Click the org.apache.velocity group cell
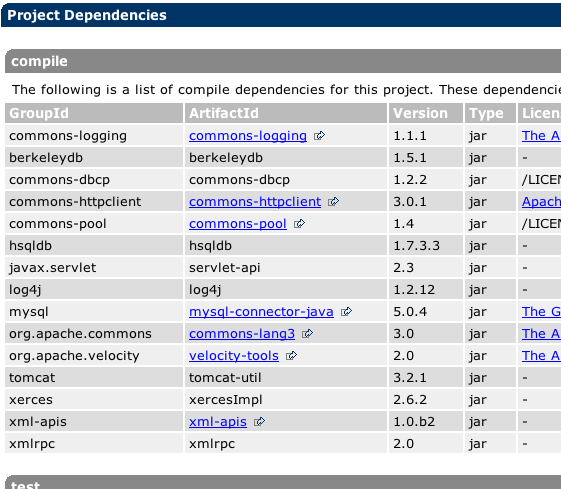Screen dimensions: 561x489 click(94, 356)
